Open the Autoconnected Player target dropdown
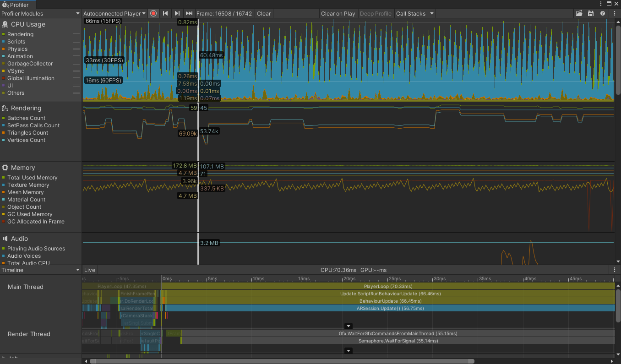 point(114,13)
